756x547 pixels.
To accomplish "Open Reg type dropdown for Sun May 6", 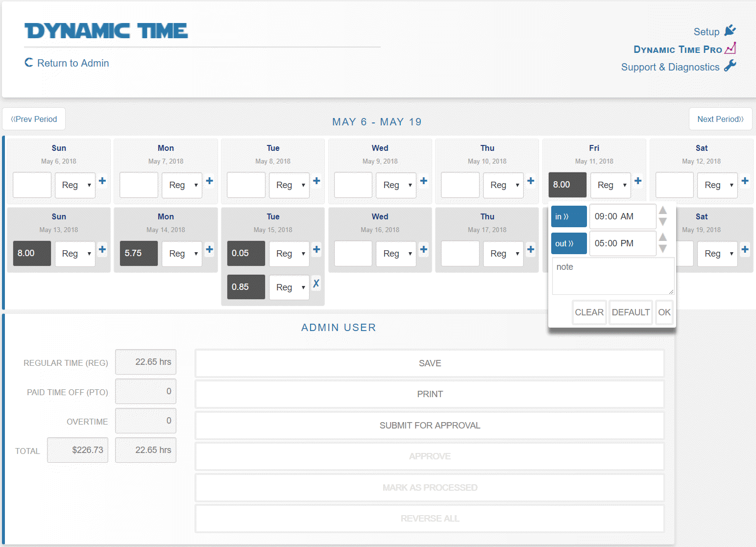I will tap(75, 185).
